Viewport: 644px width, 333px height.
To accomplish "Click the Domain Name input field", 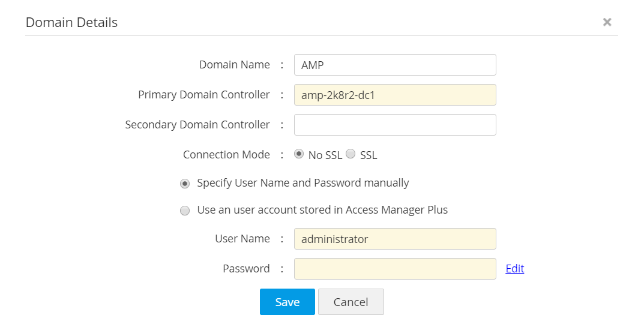I will click(394, 65).
